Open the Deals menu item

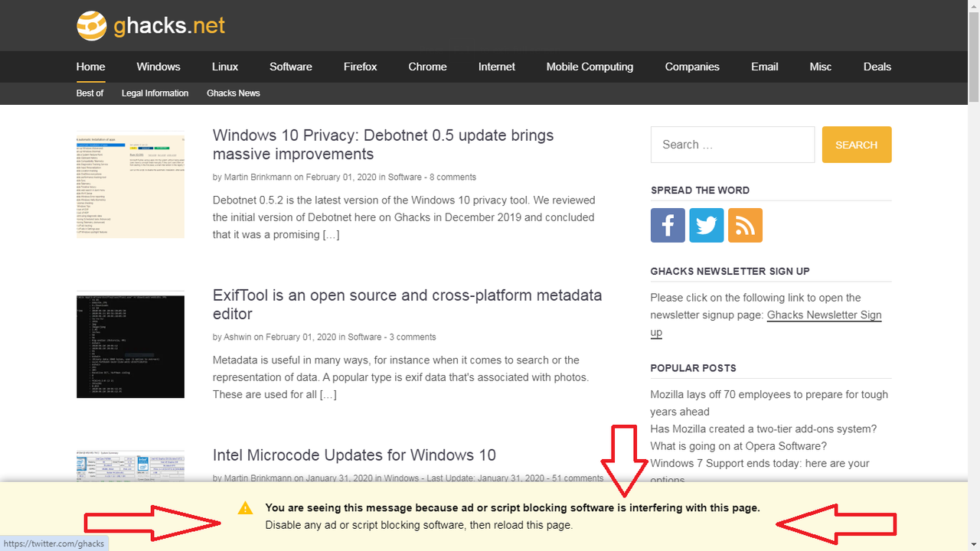click(877, 67)
